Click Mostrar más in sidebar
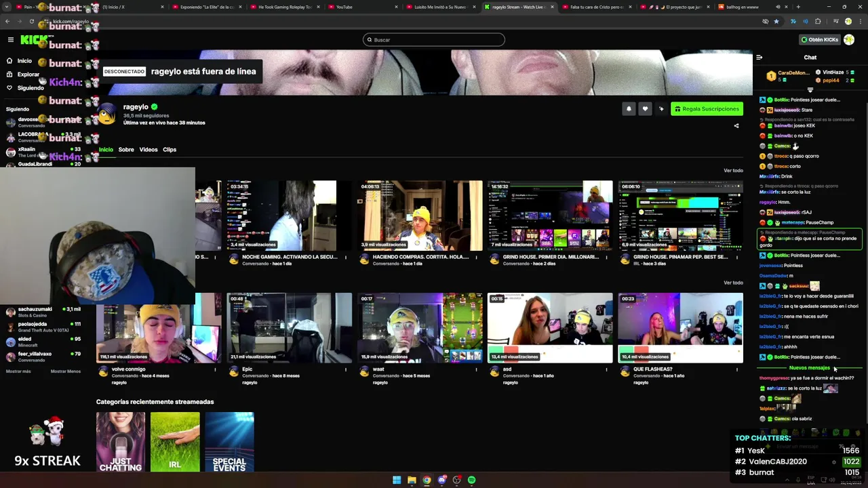 coord(18,371)
